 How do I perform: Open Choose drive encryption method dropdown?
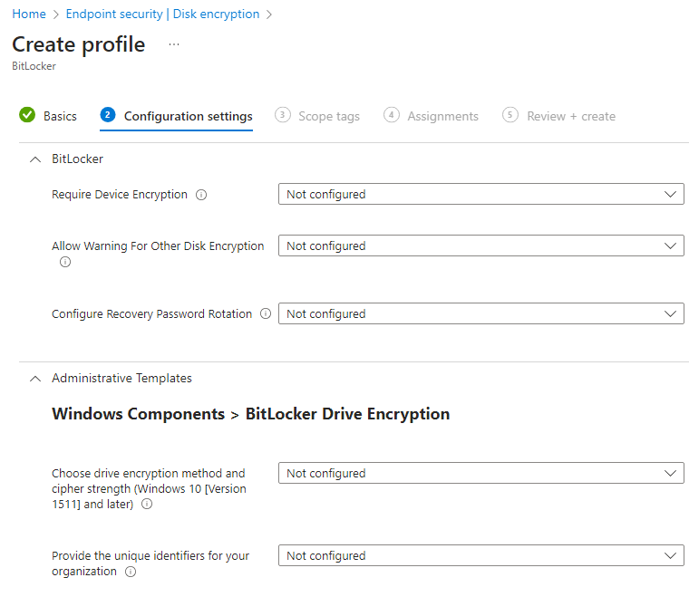pyautogui.click(x=481, y=473)
